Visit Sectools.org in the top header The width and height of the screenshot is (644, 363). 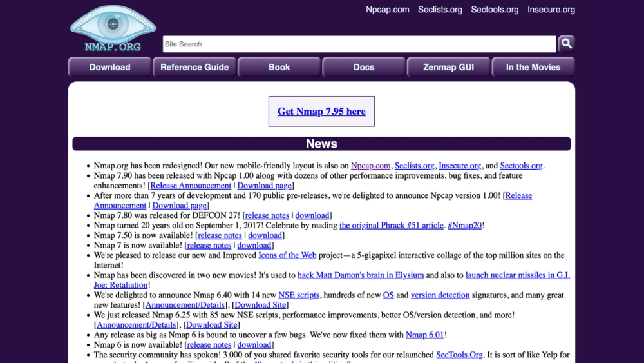pos(495,10)
